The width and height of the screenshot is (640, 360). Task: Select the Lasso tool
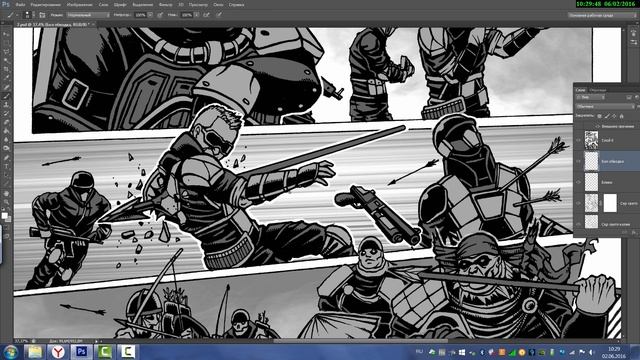7,52
